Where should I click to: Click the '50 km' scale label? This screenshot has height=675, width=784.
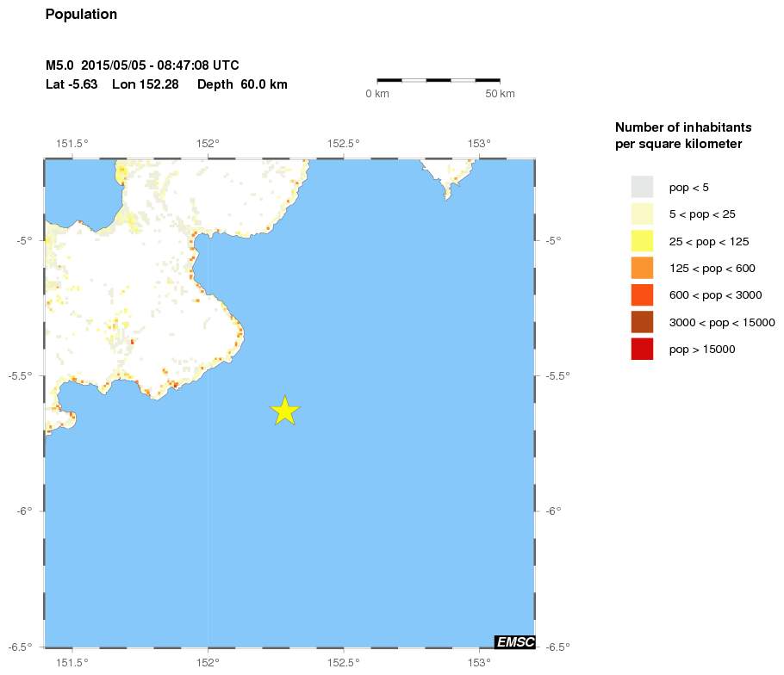(500, 94)
